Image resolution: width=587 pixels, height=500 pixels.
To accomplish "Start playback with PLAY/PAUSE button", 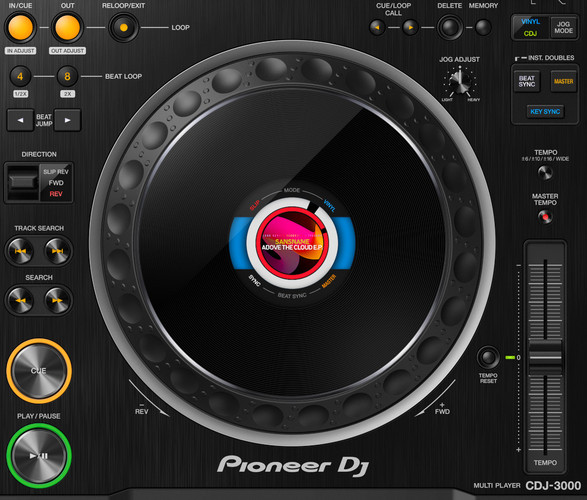I will point(39,455).
